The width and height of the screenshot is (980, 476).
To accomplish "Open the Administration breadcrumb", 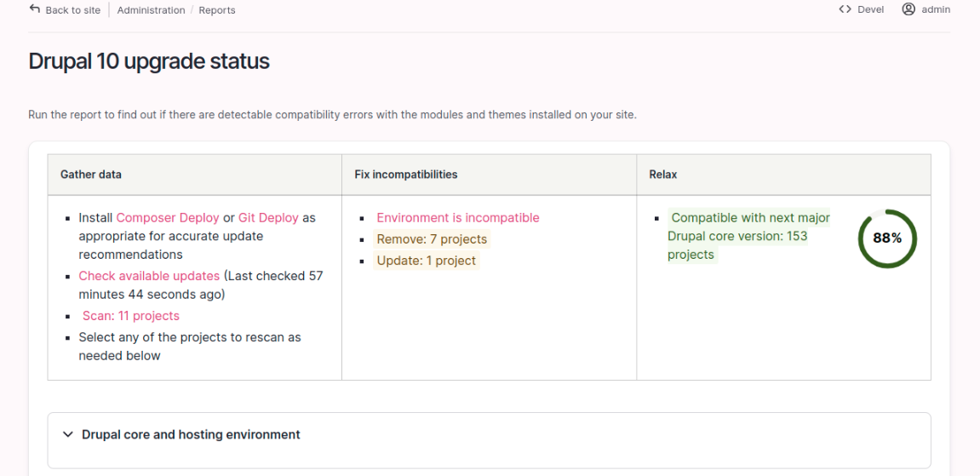I will point(152,10).
